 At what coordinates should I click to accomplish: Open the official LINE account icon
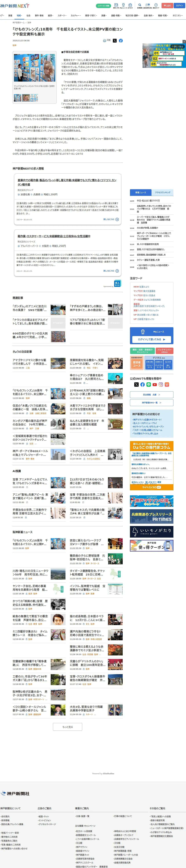coord(148,385)
